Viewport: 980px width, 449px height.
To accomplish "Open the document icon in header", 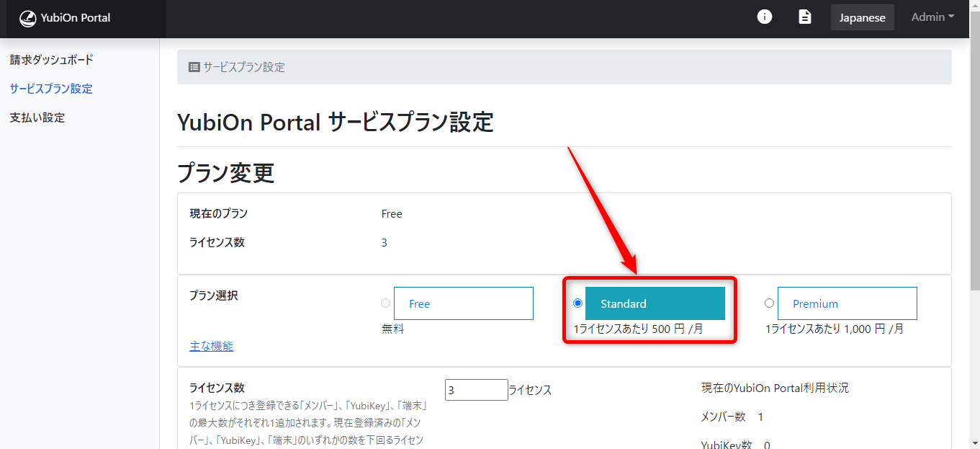I will point(805,17).
